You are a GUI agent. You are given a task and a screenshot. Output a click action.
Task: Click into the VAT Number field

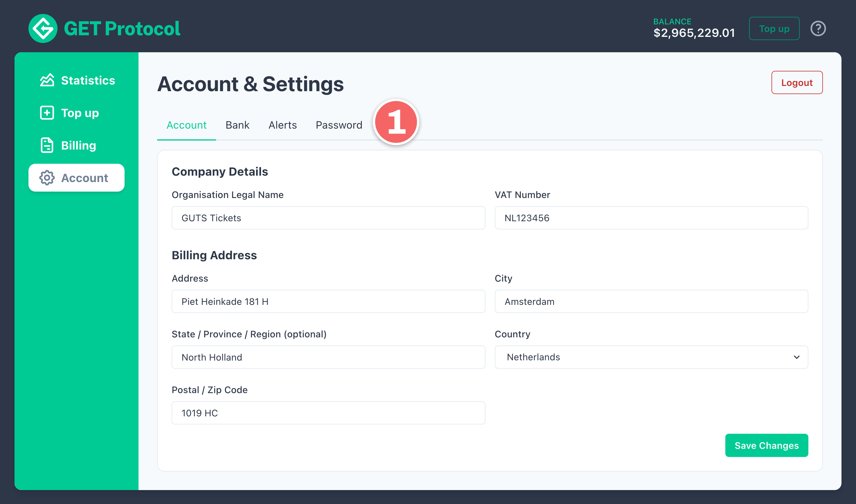(651, 218)
